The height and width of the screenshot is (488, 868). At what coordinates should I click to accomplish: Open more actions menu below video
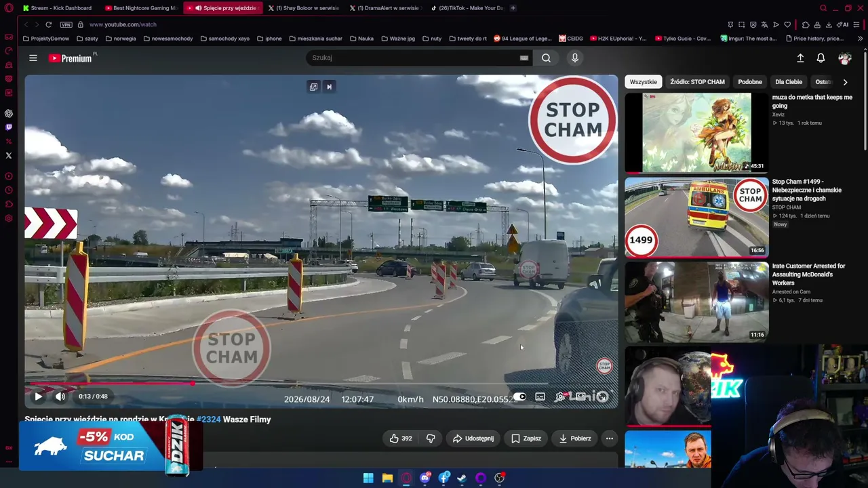tap(610, 439)
